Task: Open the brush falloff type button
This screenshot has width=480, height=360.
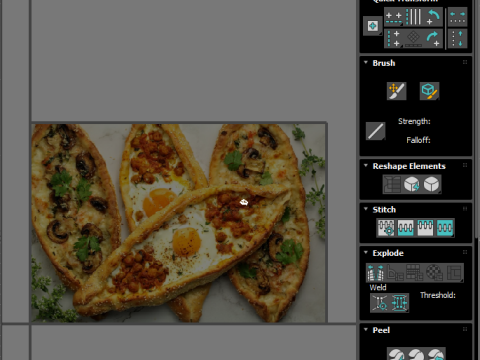Action: coord(376,131)
